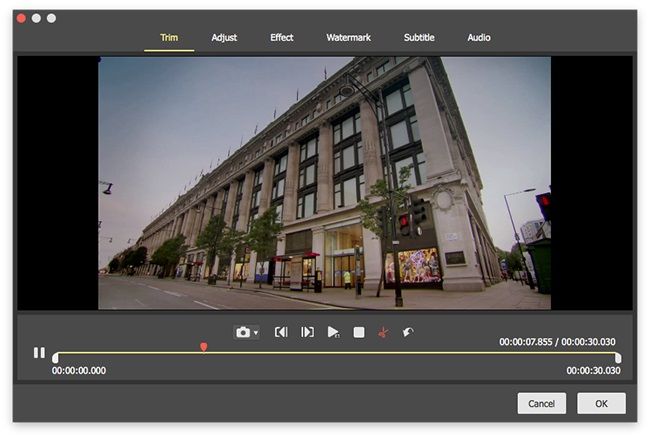Select the Subtitle tab

tap(419, 38)
